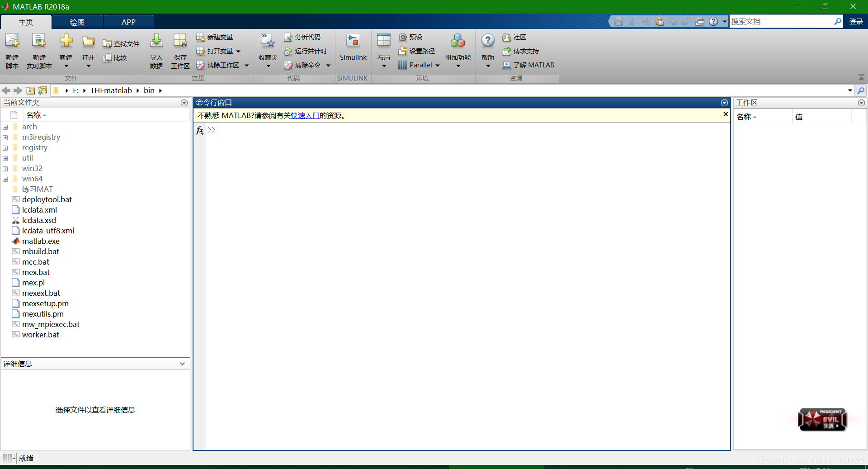Open Preferences (预设)
Image resolution: width=868 pixels, height=469 pixels.
410,37
